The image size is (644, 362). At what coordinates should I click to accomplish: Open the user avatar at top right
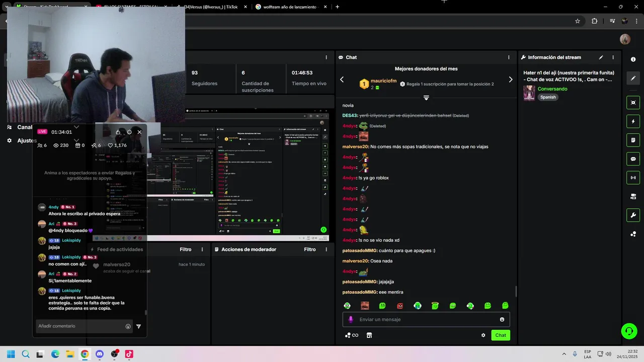point(625,39)
